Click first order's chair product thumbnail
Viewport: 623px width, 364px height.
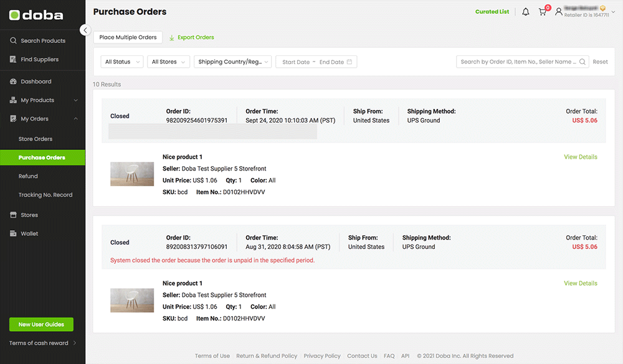132,174
